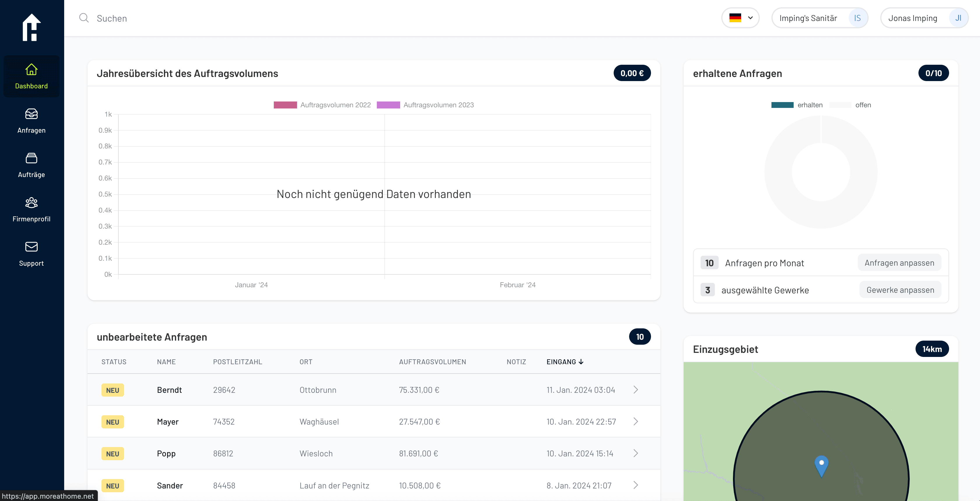Open Sander row details chevron

click(636, 485)
